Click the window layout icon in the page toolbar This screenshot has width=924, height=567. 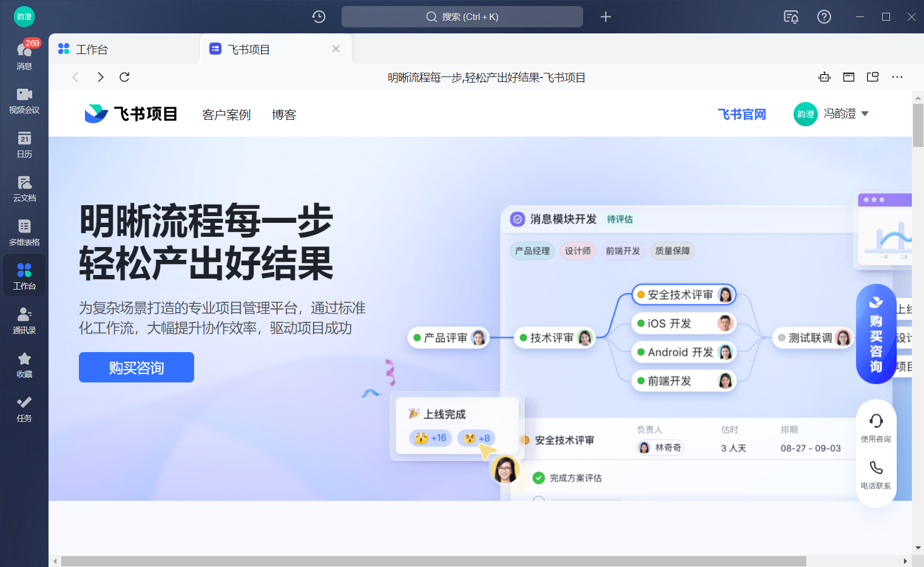[x=849, y=77]
